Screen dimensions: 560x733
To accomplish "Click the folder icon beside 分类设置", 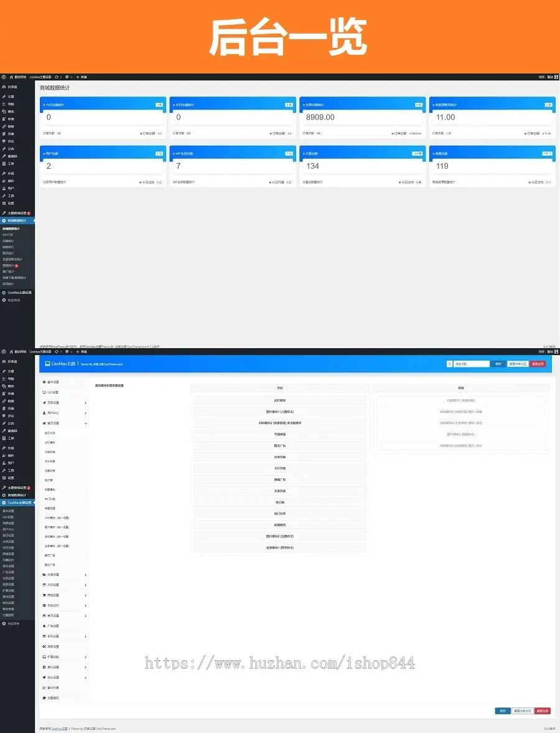I will 44,575.
